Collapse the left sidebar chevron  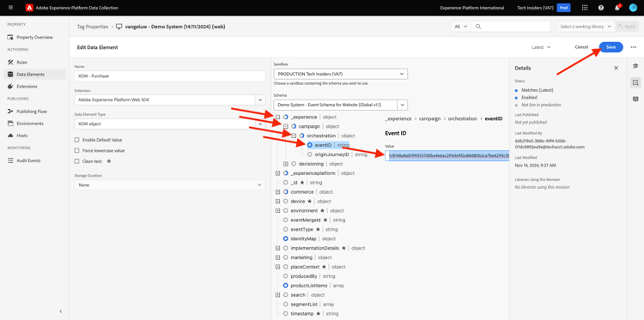pyautogui.click(x=61, y=311)
